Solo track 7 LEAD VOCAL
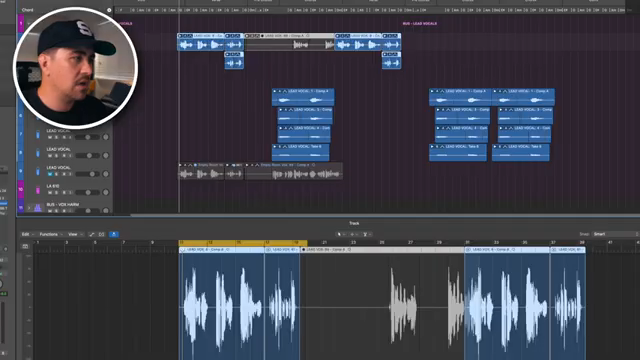The image size is (640, 360). [x=57, y=137]
